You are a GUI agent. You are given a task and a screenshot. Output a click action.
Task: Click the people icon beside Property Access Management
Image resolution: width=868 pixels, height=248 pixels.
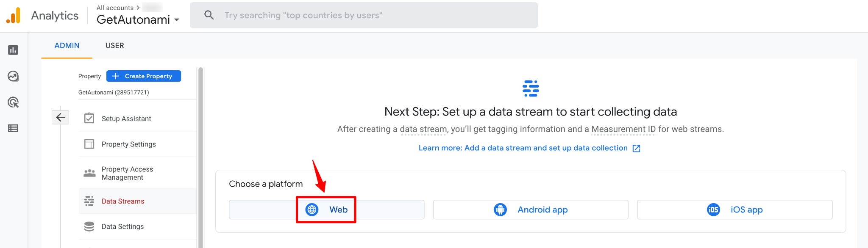click(x=89, y=173)
